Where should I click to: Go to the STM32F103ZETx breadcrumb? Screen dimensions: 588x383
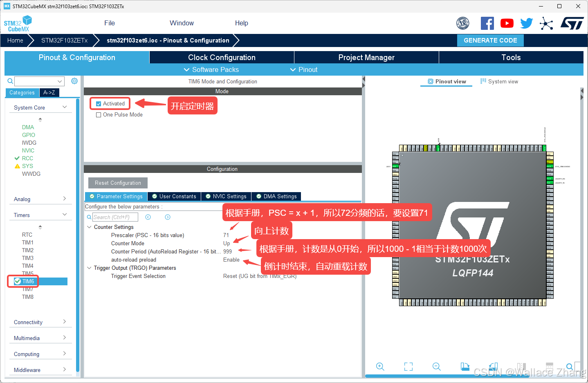click(64, 40)
